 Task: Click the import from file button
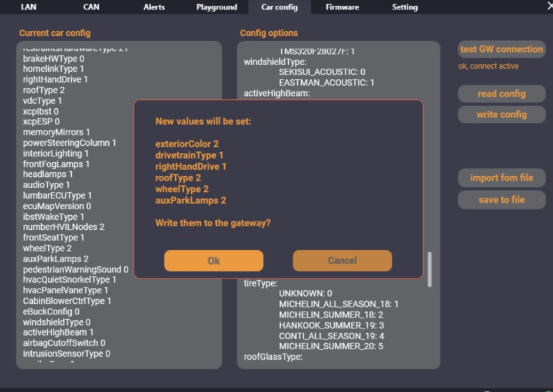tap(501, 177)
